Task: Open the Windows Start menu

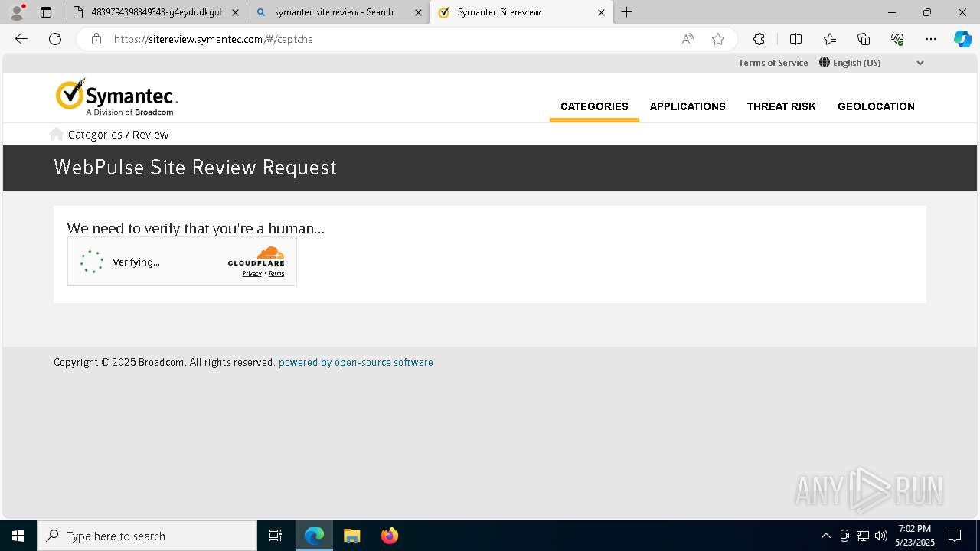Action: [x=18, y=536]
